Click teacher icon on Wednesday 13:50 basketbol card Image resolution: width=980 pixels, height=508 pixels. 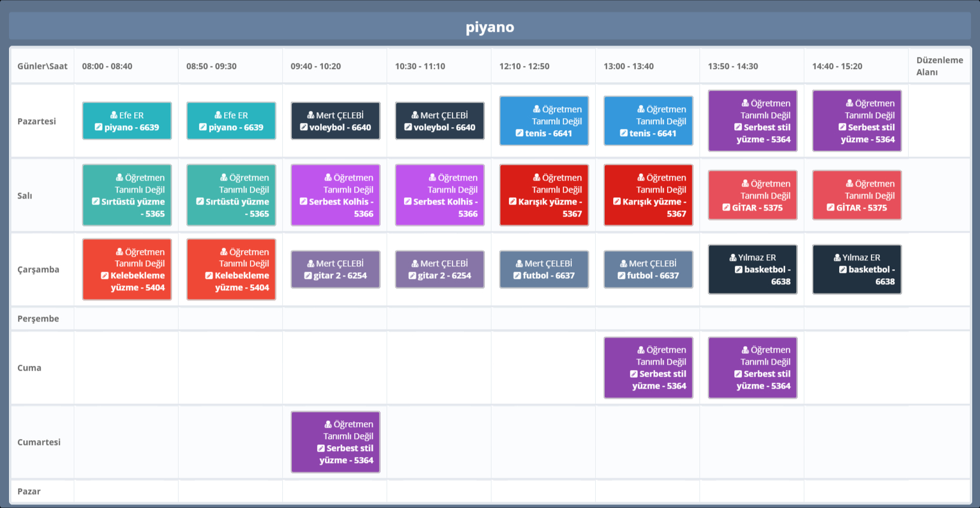[x=732, y=257]
